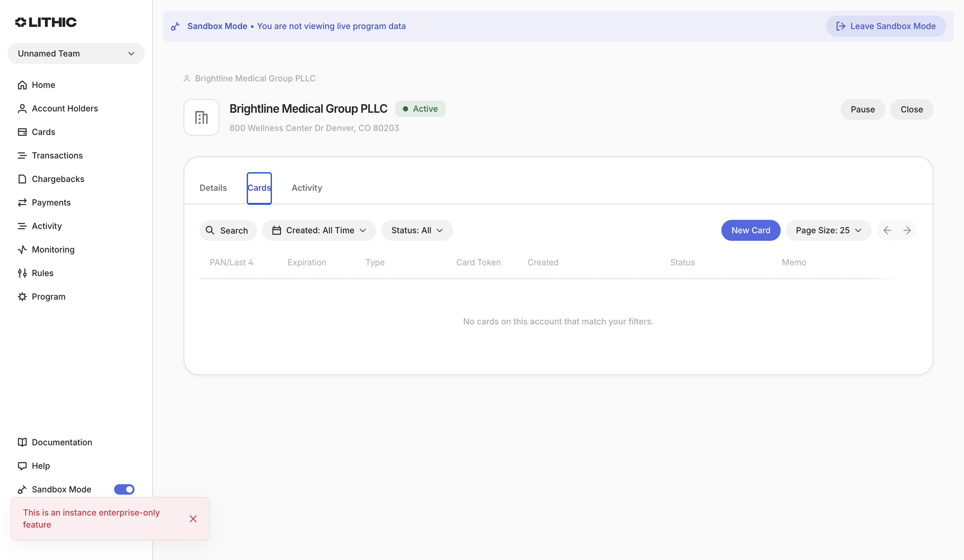Dismiss the enterprise-only feature notification

pos(193,519)
